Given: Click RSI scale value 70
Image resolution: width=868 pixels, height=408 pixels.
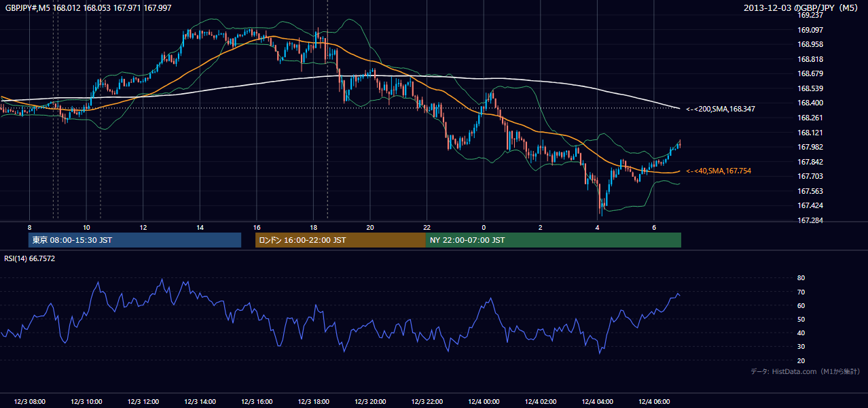Looking at the screenshot, I should point(801,292).
